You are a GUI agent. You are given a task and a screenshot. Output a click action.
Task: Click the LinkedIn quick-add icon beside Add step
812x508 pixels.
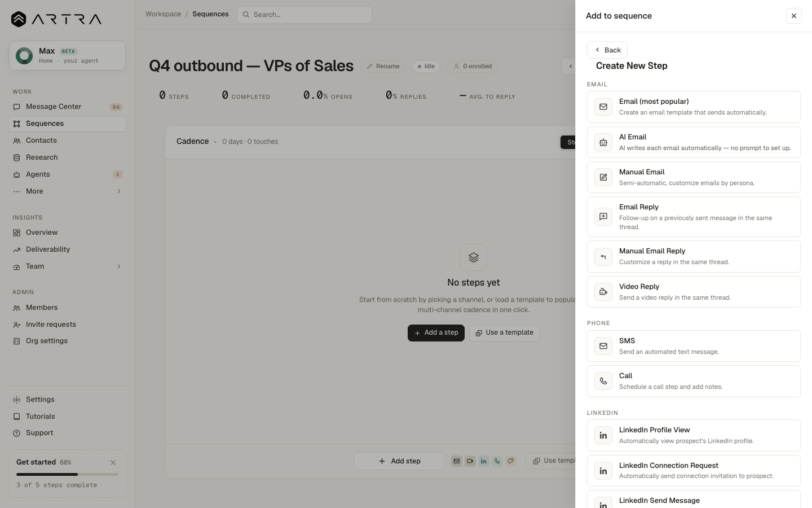coord(484,461)
